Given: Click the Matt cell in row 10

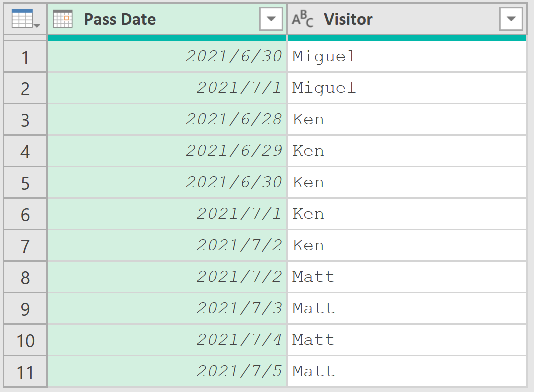Looking at the screenshot, I should [x=313, y=340].
